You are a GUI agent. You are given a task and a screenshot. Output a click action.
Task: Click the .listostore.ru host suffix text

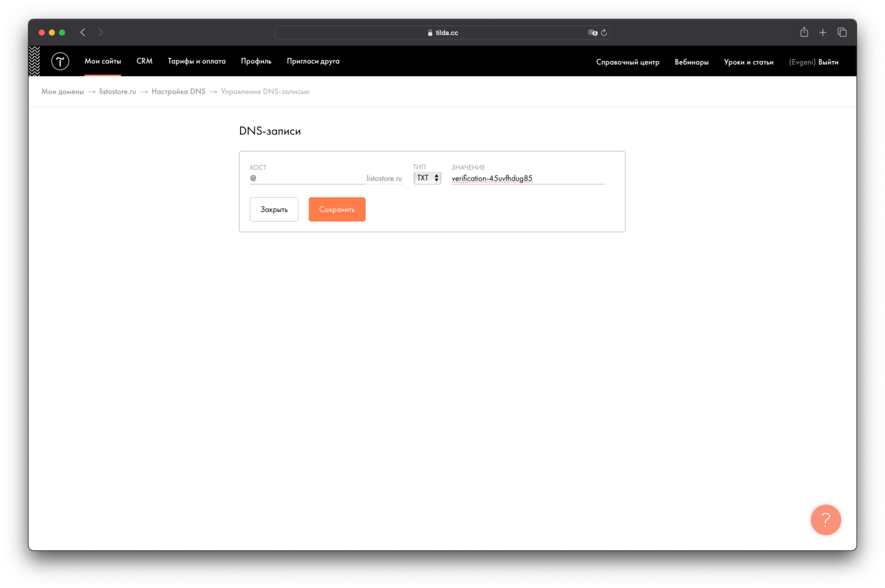[383, 178]
